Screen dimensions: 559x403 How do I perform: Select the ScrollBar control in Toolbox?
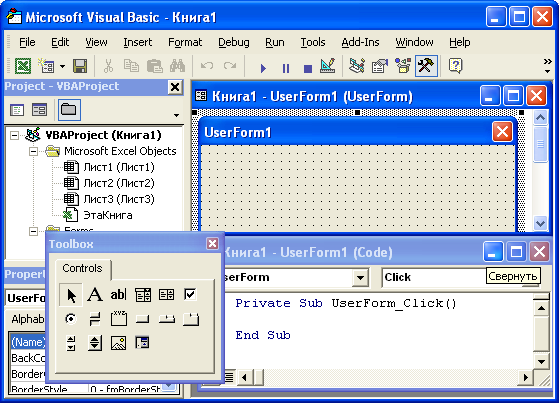[71, 343]
